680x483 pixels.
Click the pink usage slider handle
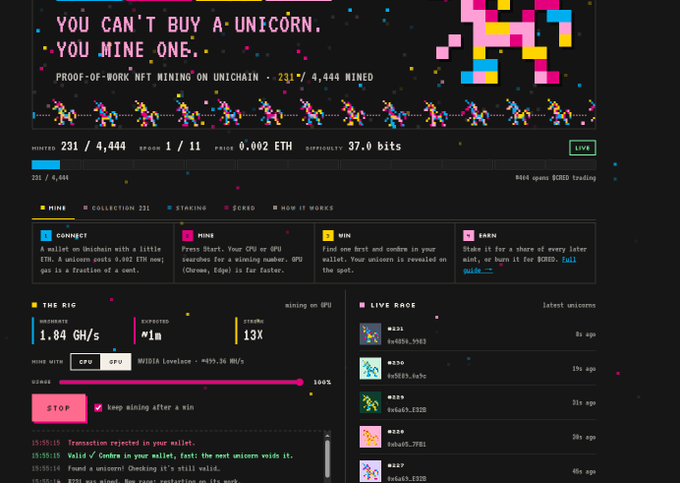[300, 382]
